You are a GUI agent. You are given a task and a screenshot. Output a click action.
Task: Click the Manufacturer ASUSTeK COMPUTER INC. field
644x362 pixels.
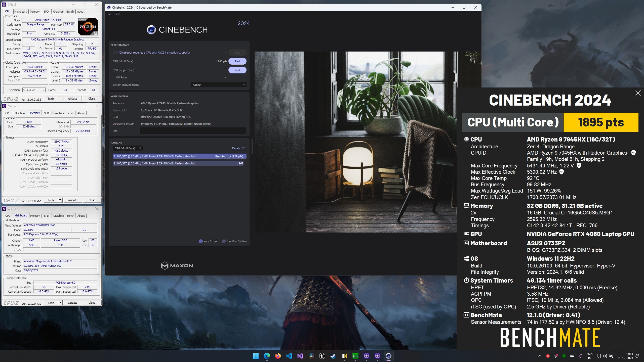[x=60, y=225]
